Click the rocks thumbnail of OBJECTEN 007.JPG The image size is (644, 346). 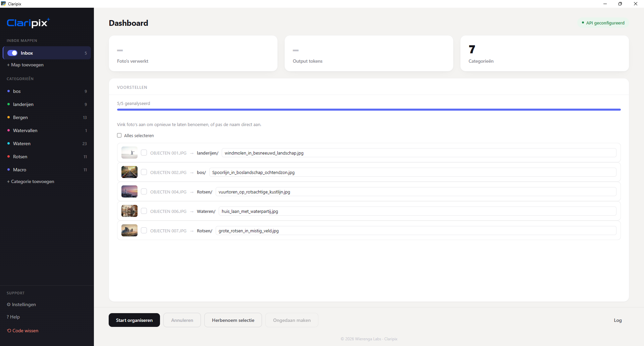129,230
